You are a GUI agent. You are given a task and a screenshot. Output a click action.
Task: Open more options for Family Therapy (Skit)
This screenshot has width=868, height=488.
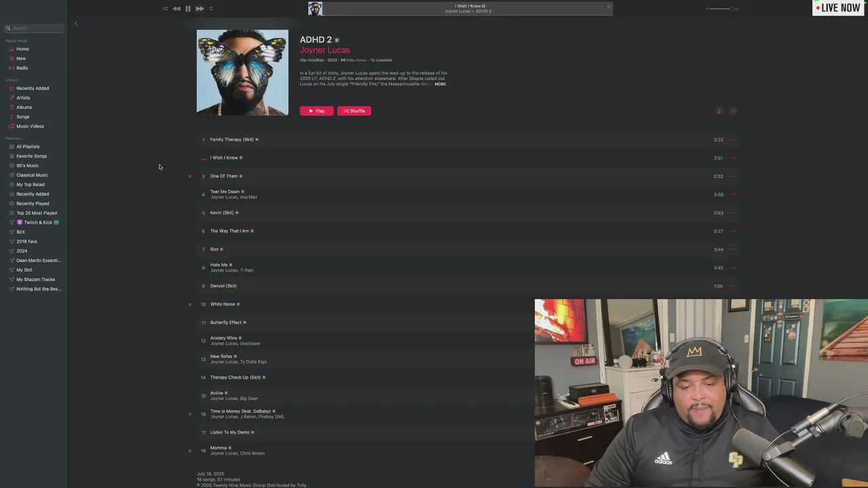(732, 140)
